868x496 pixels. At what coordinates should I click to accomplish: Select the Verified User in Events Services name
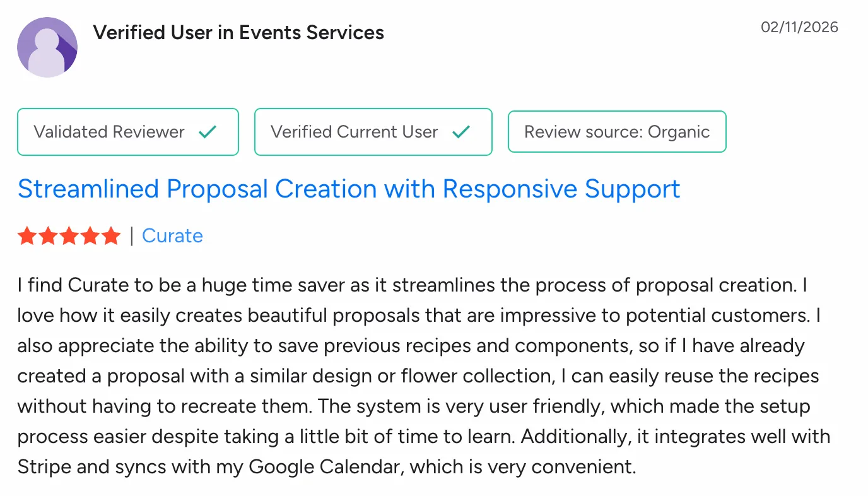click(239, 32)
